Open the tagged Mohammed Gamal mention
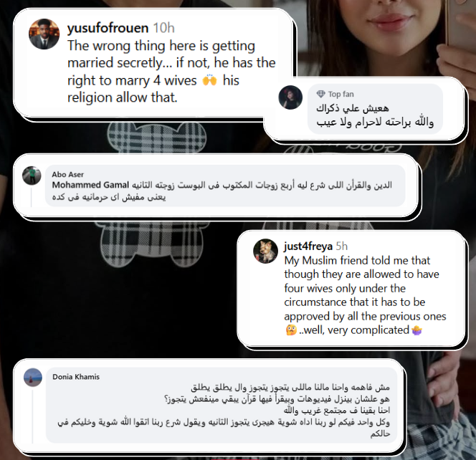 [90, 185]
